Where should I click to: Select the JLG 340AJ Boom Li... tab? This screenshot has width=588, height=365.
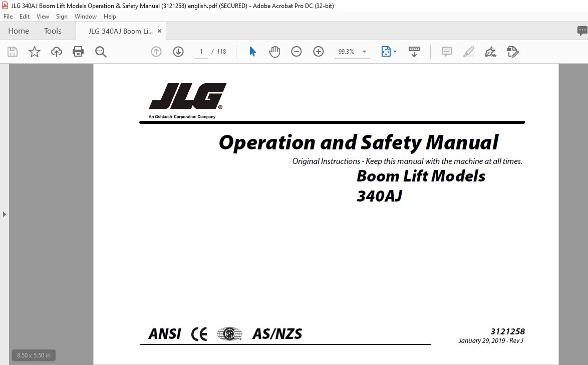pos(120,31)
